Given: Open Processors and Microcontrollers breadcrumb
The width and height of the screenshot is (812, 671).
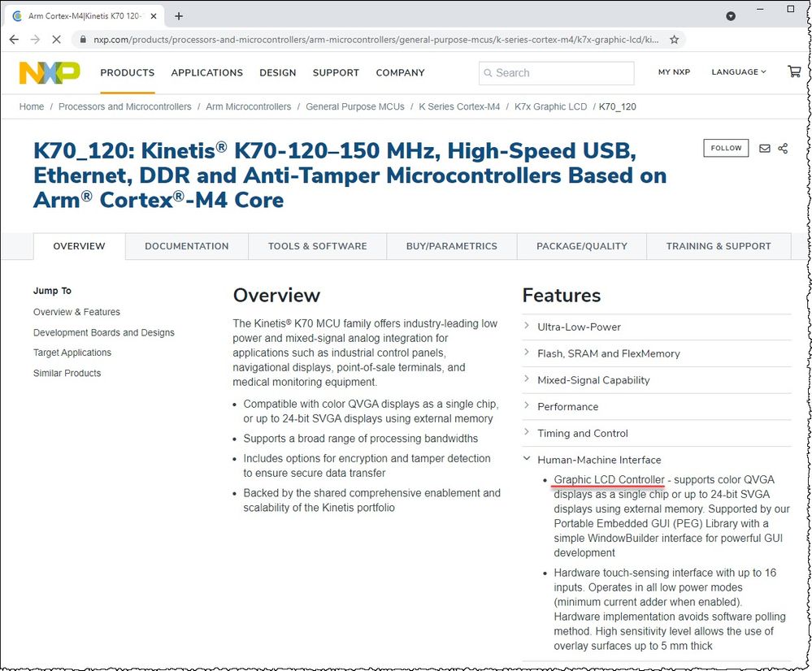Looking at the screenshot, I should [x=125, y=106].
